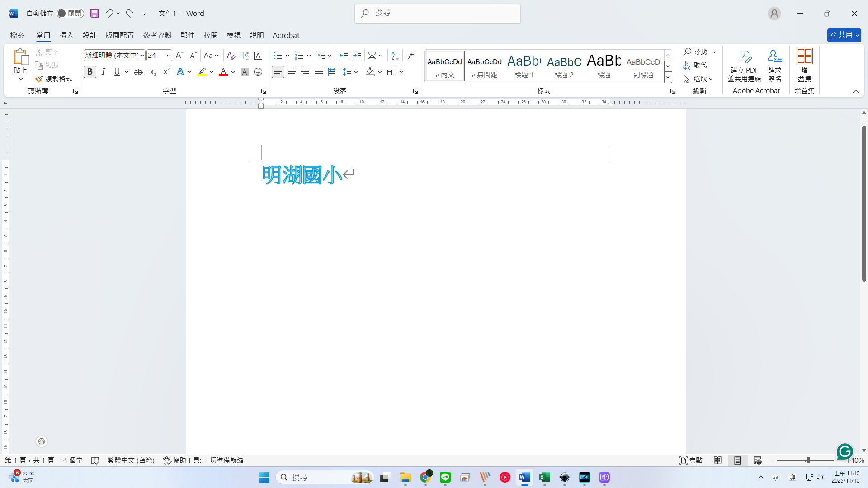Apply the red font color swatch
This screenshot has height=488, width=868.
(223, 72)
